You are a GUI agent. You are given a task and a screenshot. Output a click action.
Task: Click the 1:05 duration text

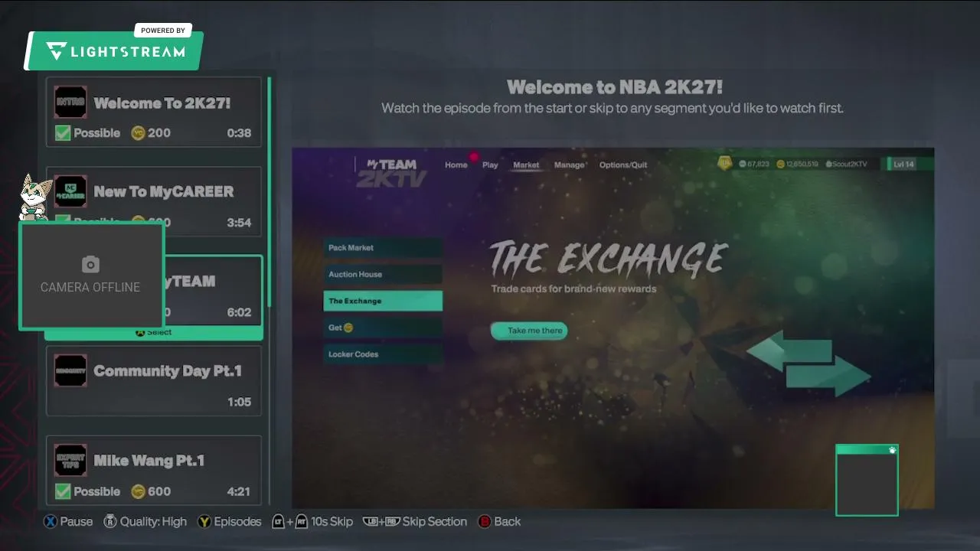239,402
